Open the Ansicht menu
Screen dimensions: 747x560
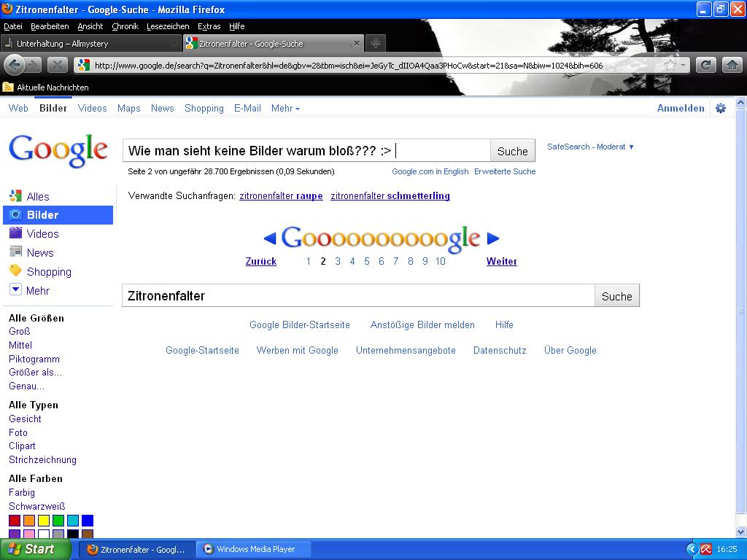pos(90,26)
